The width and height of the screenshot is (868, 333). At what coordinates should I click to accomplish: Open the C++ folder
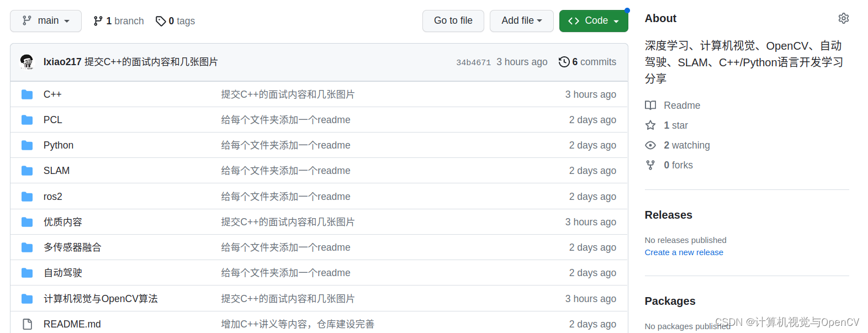[52, 94]
